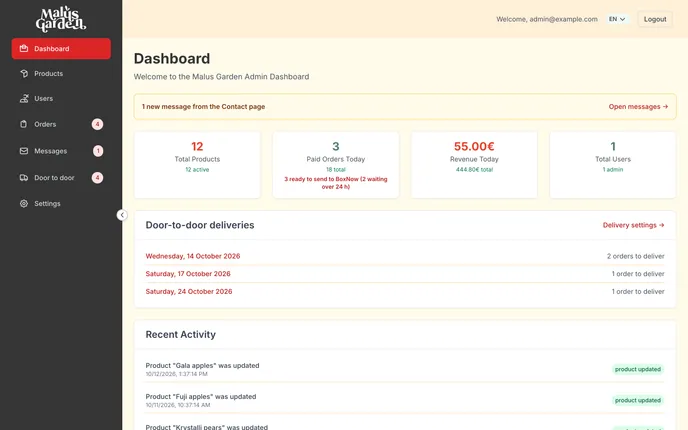Click the '1 new message from the Contact page' text
This screenshot has height=430, width=688.
203,107
